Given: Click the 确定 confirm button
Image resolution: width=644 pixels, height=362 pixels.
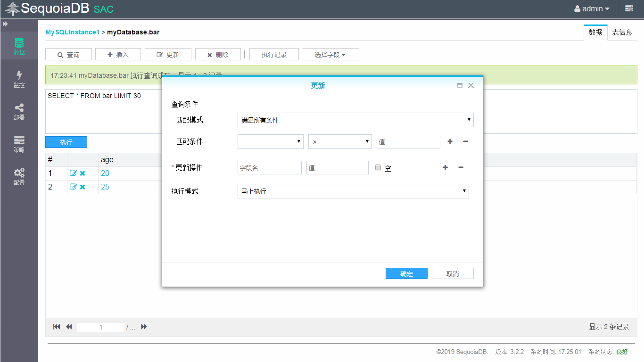Looking at the screenshot, I should [x=406, y=274].
